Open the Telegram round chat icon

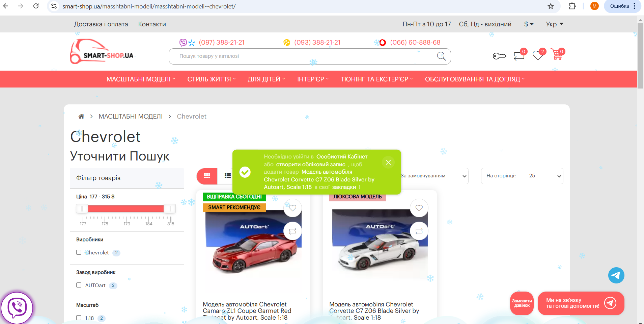pyautogui.click(x=616, y=275)
